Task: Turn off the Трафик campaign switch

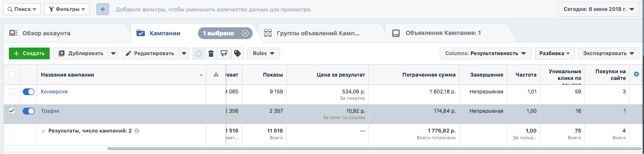Action: [29, 111]
